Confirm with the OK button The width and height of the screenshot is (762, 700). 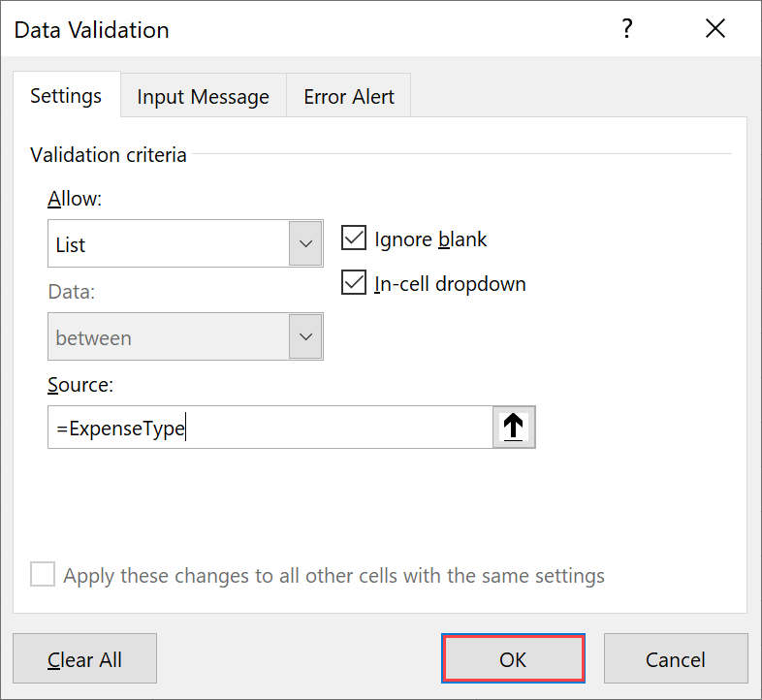point(513,658)
